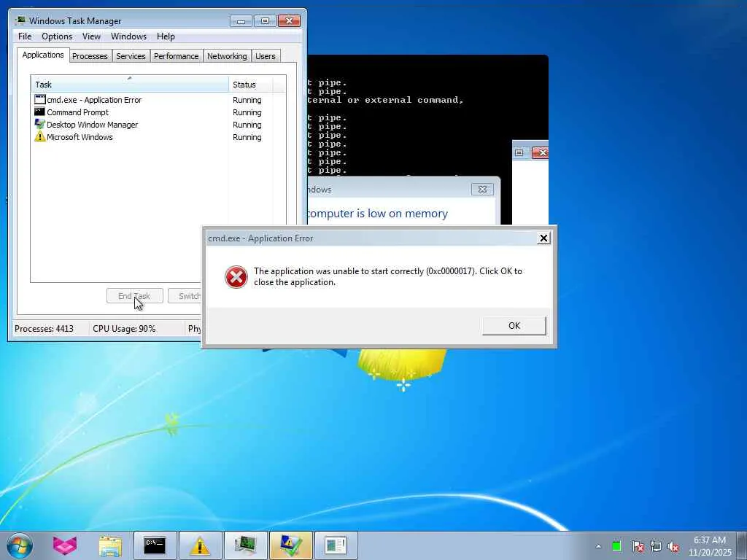747x560 pixels.
Task: Open the Help menu in Task Manager
Action: [166, 36]
